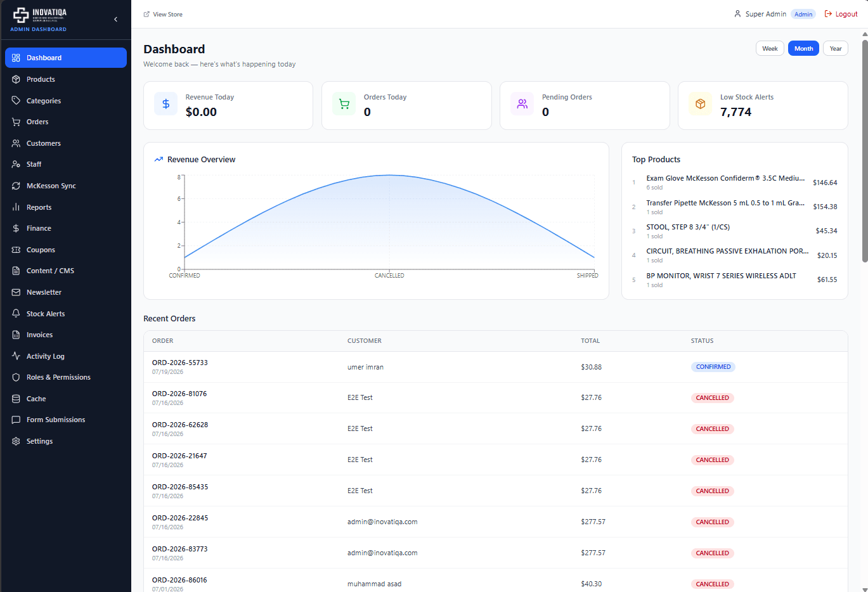
Task: Click the $154.38 price in Top Products
Action: (825, 207)
